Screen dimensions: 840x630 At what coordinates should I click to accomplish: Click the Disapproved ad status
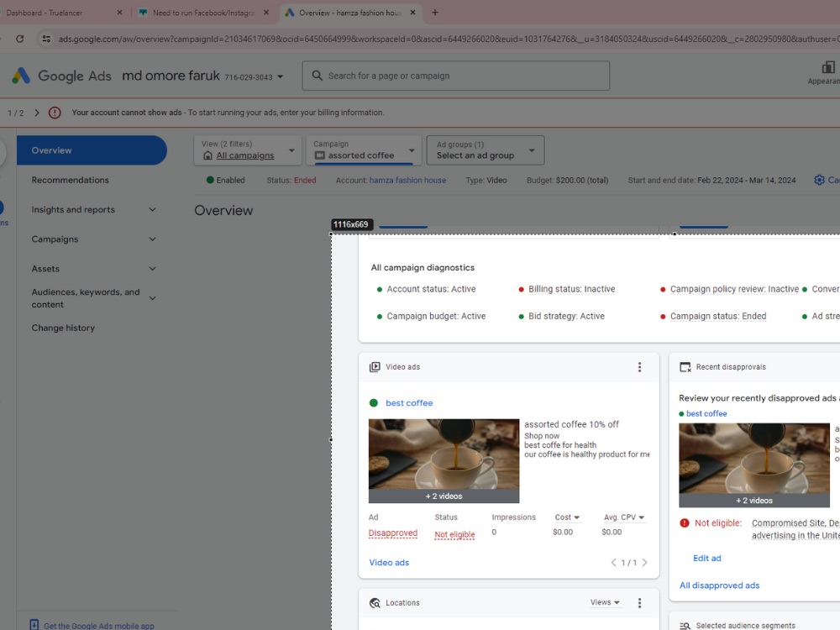392,533
